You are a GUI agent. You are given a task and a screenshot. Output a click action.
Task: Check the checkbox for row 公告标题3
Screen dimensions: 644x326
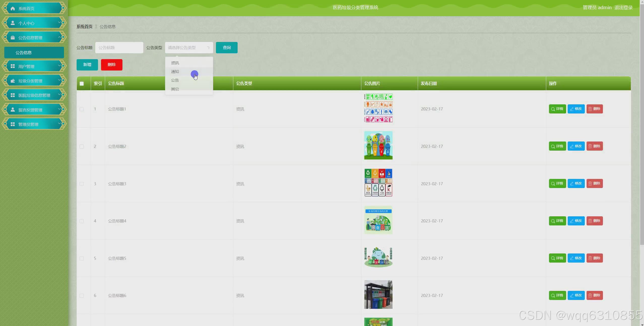click(82, 184)
